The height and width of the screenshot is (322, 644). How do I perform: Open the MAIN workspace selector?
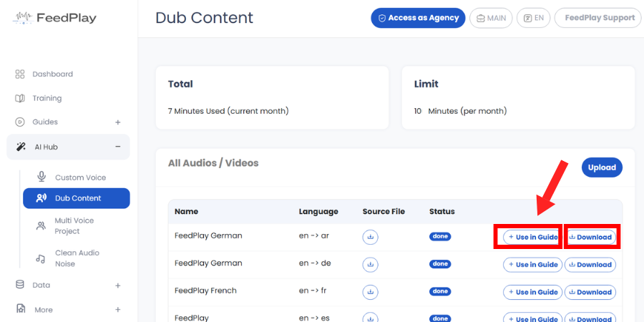tap(491, 18)
